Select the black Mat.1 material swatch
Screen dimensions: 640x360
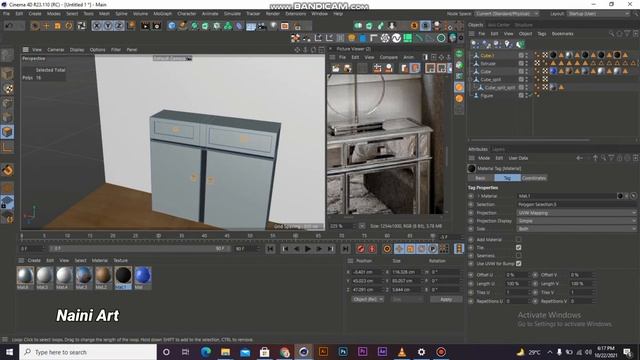click(123, 278)
